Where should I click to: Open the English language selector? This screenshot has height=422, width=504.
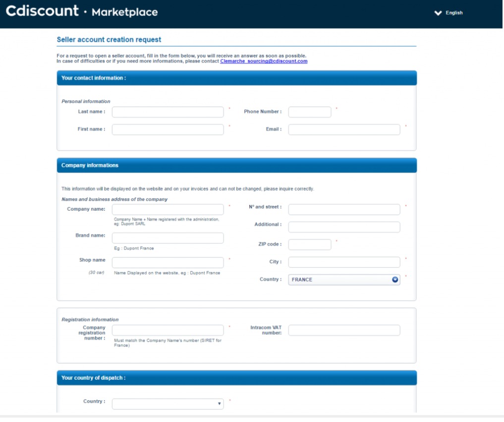pyautogui.click(x=448, y=13)
